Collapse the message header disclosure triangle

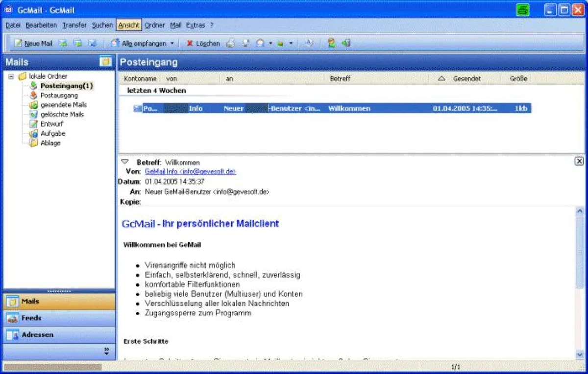point(124,162)
